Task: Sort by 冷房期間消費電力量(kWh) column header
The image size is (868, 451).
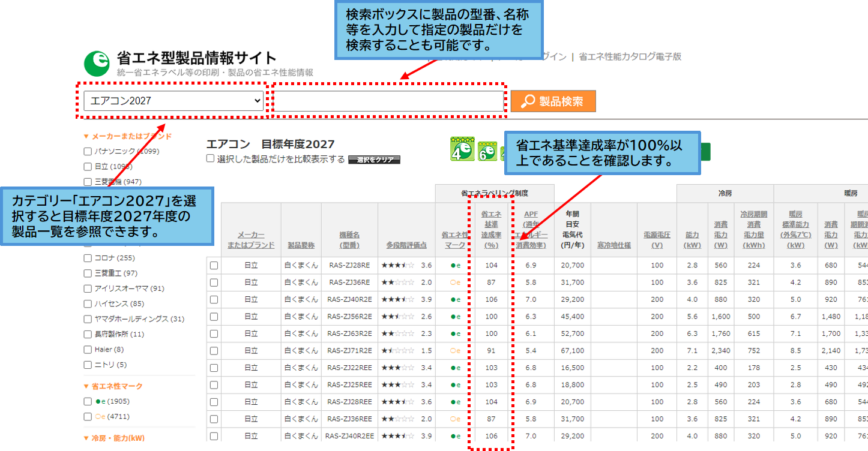Action: 753,229
